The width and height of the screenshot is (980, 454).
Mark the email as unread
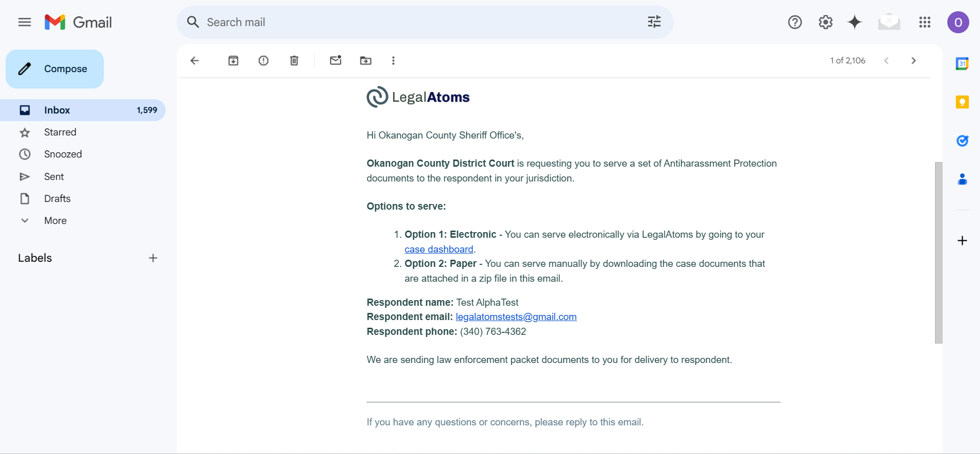pyautogui.click(x=335, y=60)
